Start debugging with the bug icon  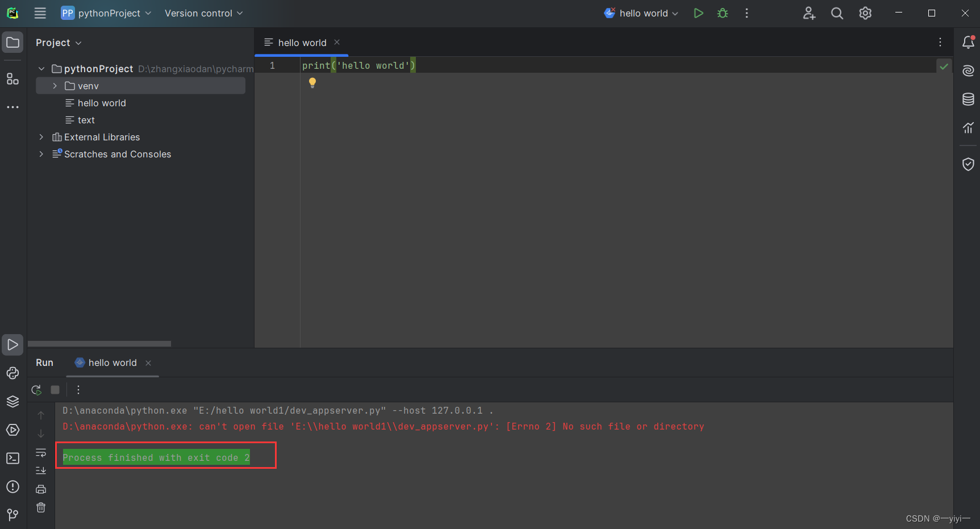[723, 13]
